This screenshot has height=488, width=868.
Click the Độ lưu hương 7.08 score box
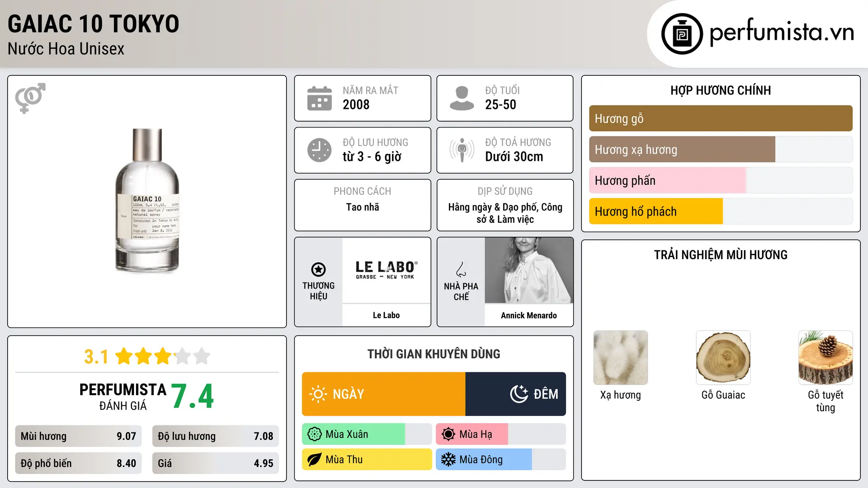pos(215,436)
